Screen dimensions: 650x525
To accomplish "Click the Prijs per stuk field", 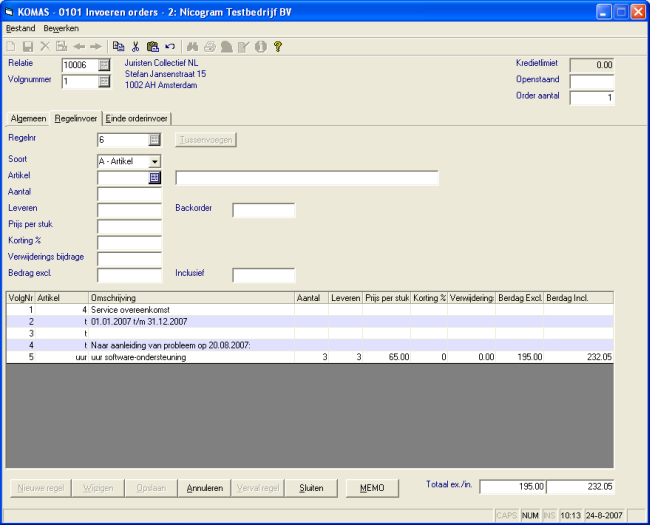I will (129, 226).
